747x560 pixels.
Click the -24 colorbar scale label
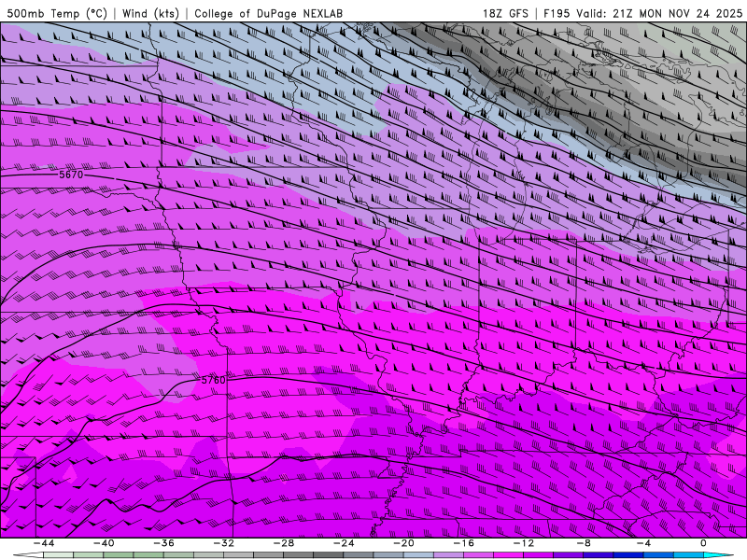click(x=344, y=543)
